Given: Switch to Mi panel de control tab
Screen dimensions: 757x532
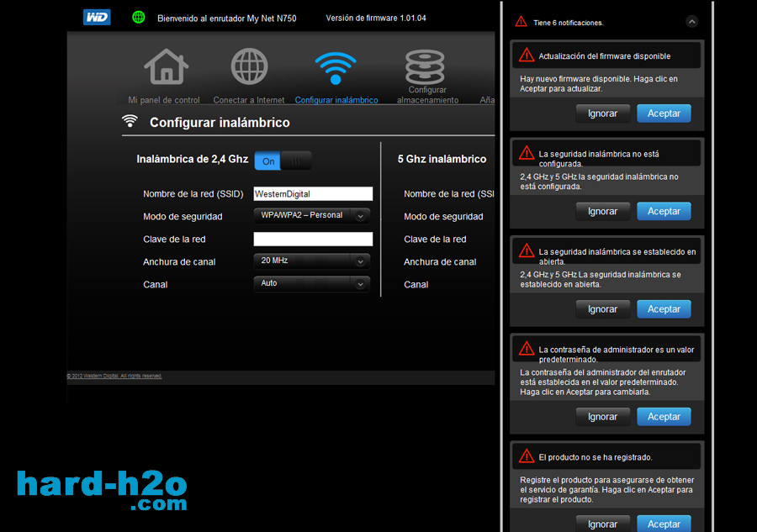Looking at the screenshot, I should click(x=164, y=100).
